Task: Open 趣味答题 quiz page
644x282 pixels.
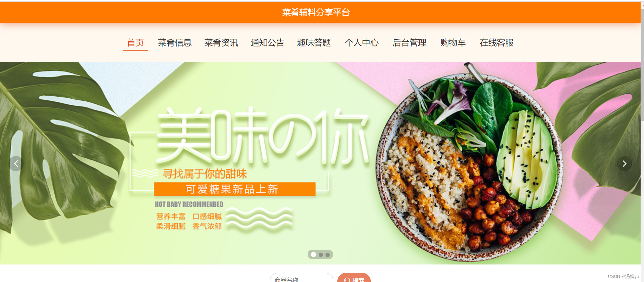Action: pyautogui.click(x=314, y=43)
